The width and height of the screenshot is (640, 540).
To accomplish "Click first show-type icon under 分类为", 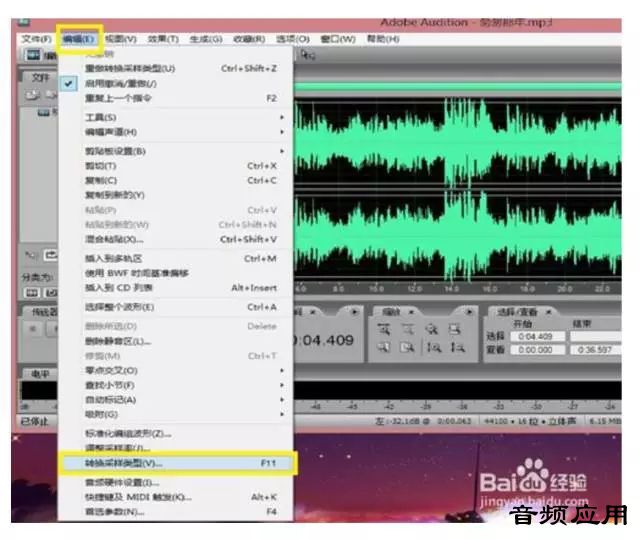I will tap(32, 293).
